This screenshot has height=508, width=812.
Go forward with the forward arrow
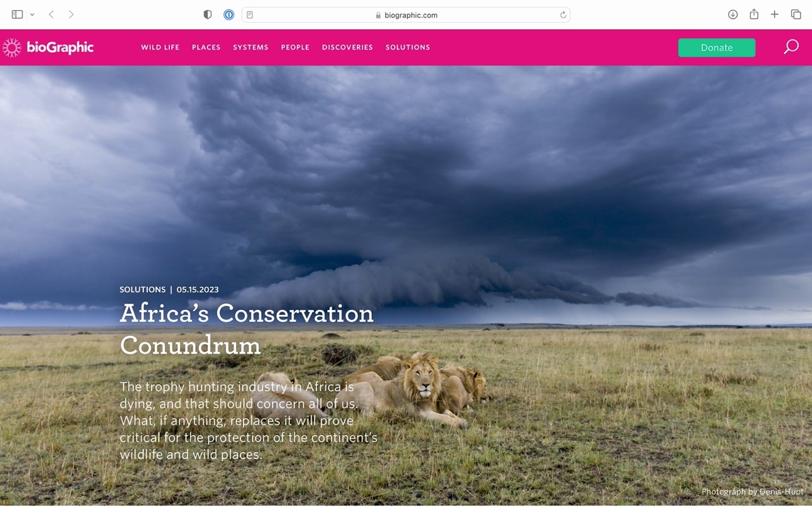(x=71, y=15)
